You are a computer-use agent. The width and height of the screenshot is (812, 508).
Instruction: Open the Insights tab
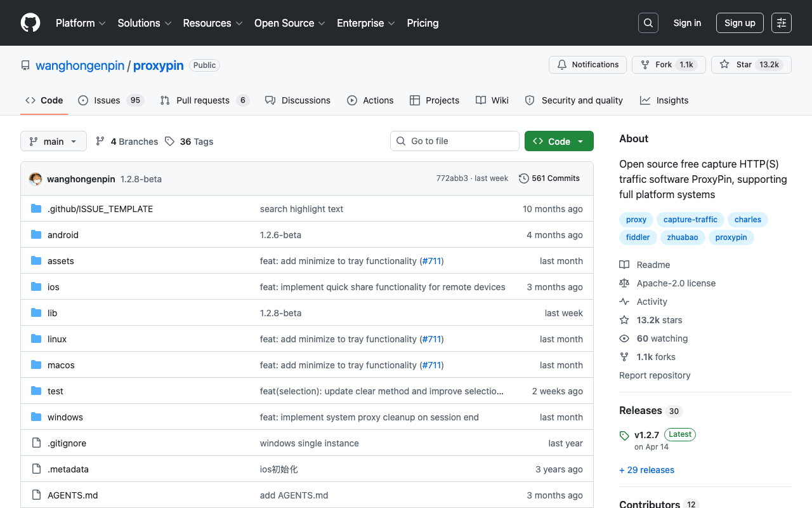tap(664, 100)
